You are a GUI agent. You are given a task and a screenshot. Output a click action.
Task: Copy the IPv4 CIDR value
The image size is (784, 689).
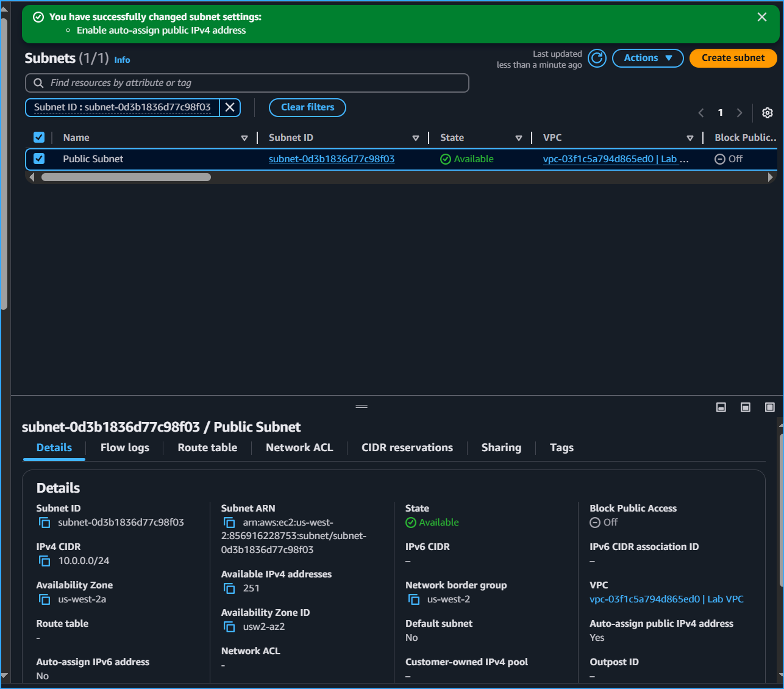[44, 561]
